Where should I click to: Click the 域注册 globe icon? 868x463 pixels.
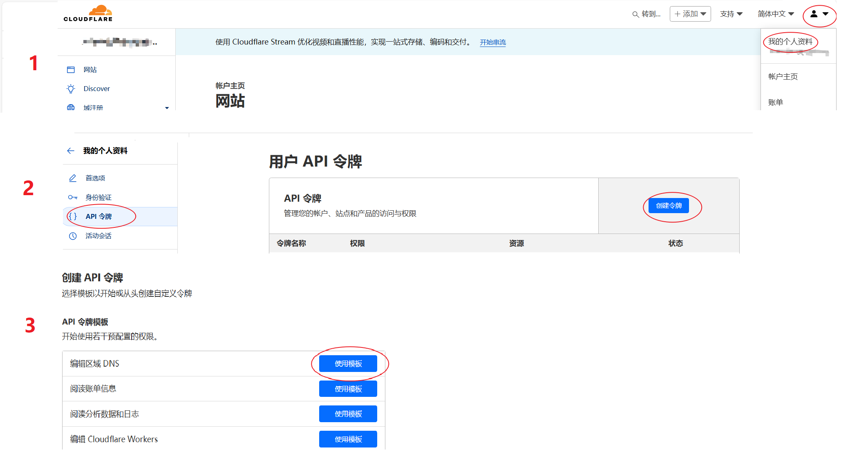[x=71, y=107]
